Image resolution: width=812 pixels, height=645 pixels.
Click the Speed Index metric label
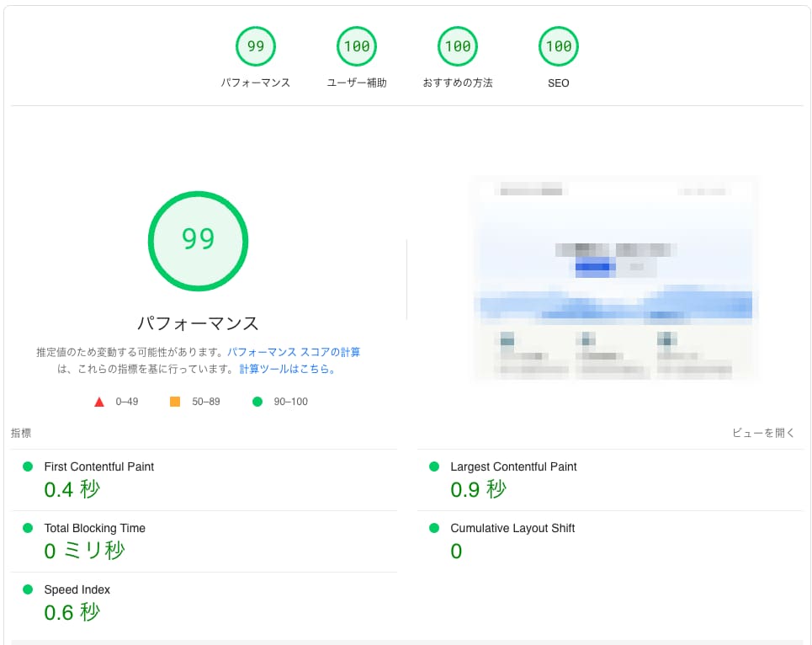point(77,589)
